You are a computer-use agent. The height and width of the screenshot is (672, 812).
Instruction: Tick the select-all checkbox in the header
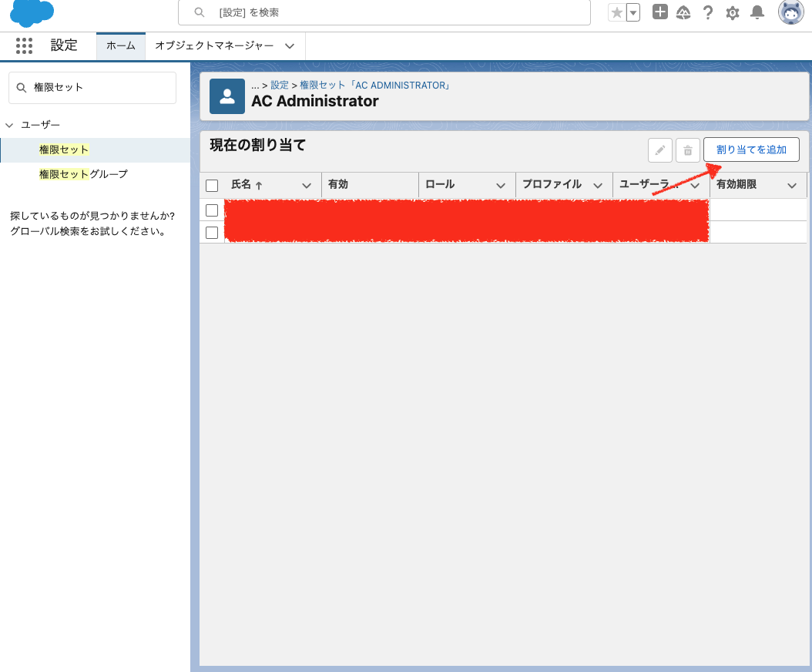212,186
